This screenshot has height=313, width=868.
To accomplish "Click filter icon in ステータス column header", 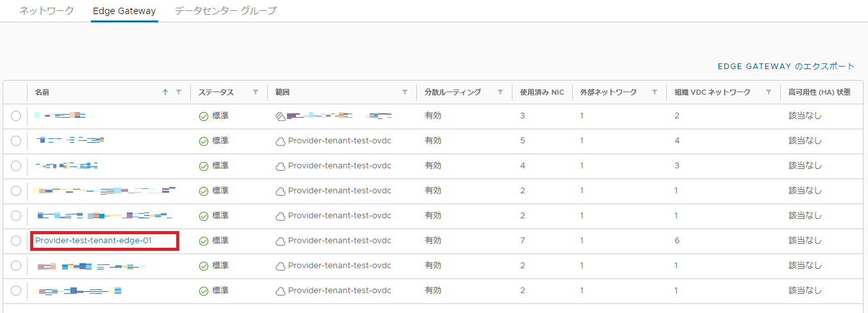I will click(x=256, y=92).
